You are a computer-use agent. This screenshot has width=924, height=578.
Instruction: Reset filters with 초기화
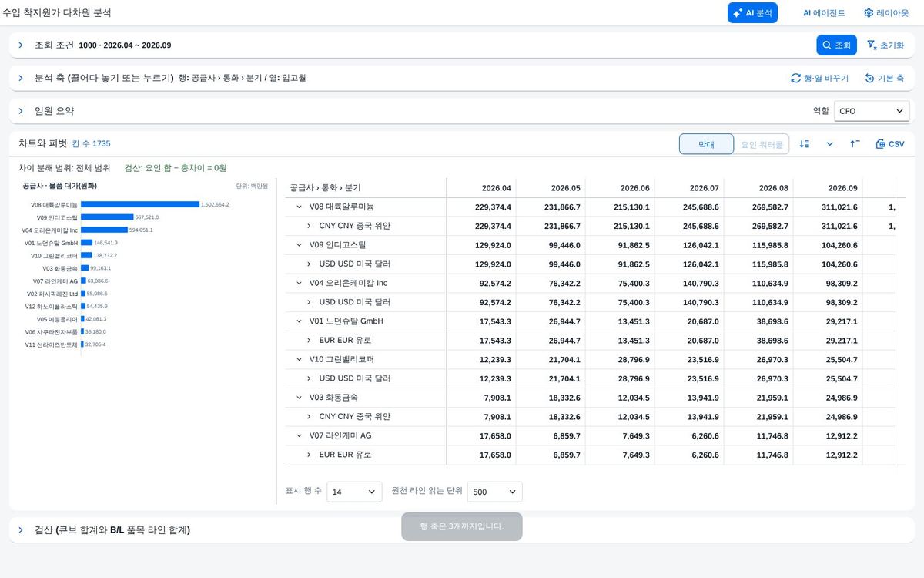click(x=885, y=45)
